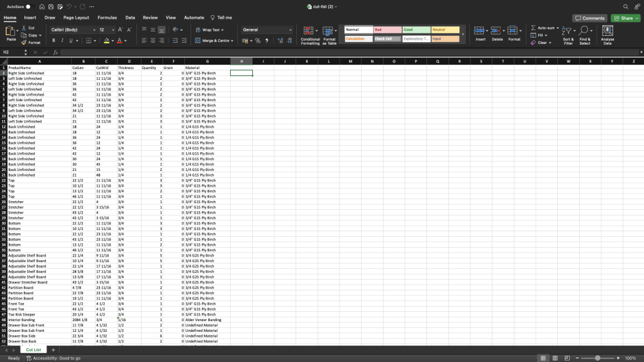This screenshot has height=362, width=644.
Task: Click the Name Box showing H2
Action: [13, 52]
